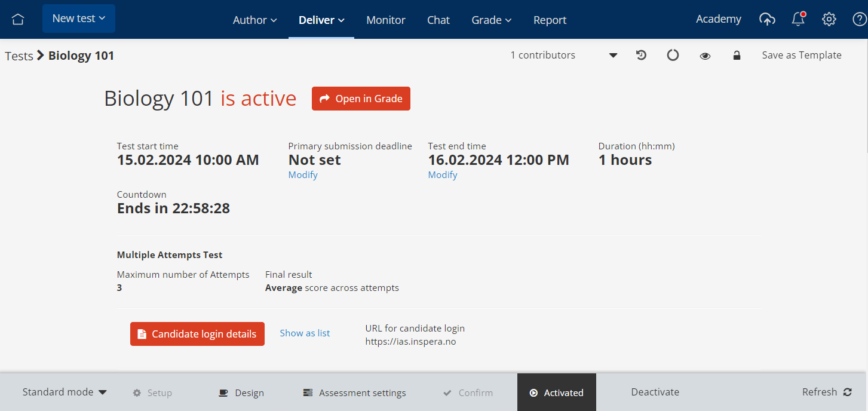Click Show as list link

click(305, 333)
